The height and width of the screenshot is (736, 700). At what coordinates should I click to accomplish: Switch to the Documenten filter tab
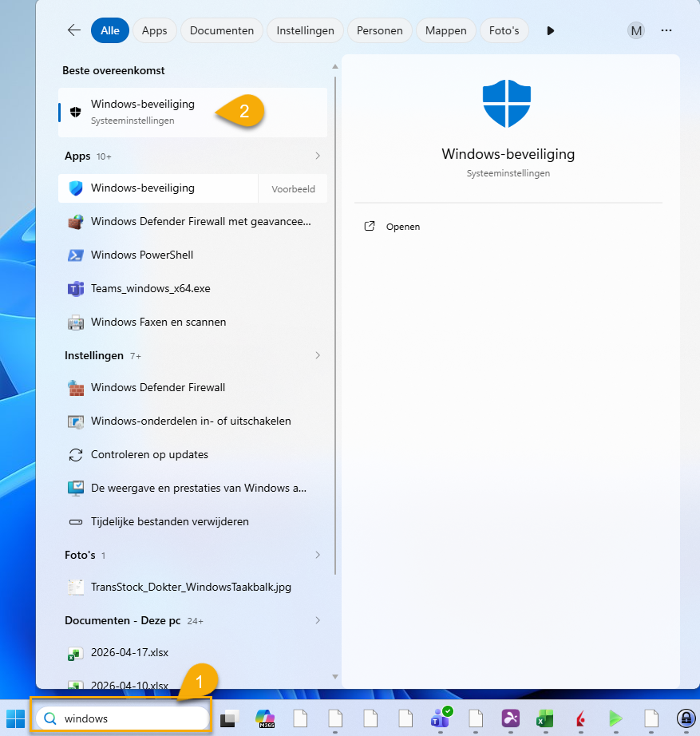(222, 30)
